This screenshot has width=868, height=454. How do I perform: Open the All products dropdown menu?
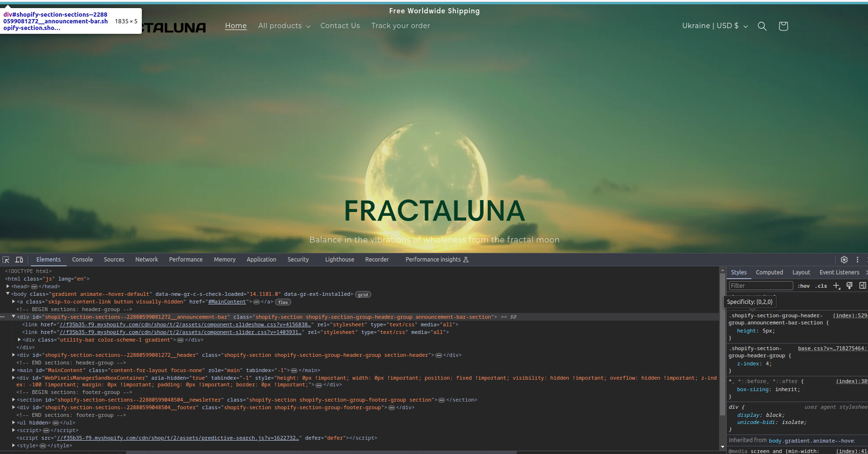(284, 26)
